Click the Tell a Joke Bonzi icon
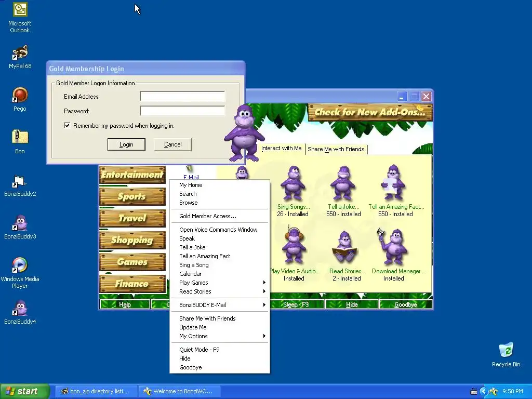 [343, 183]
